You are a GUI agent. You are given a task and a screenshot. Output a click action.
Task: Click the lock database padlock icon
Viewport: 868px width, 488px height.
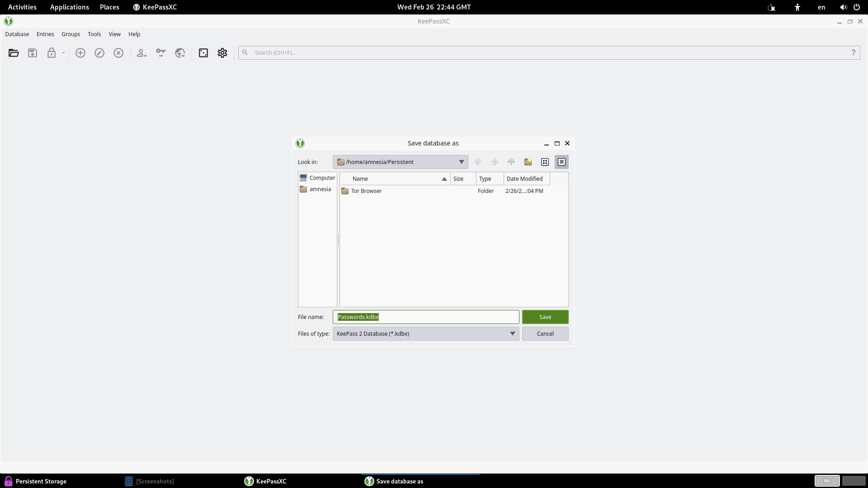(52, 53)
